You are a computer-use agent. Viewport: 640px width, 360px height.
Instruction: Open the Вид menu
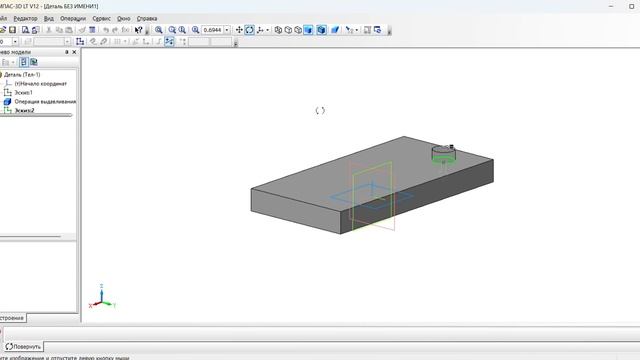[x=49, y=18]
